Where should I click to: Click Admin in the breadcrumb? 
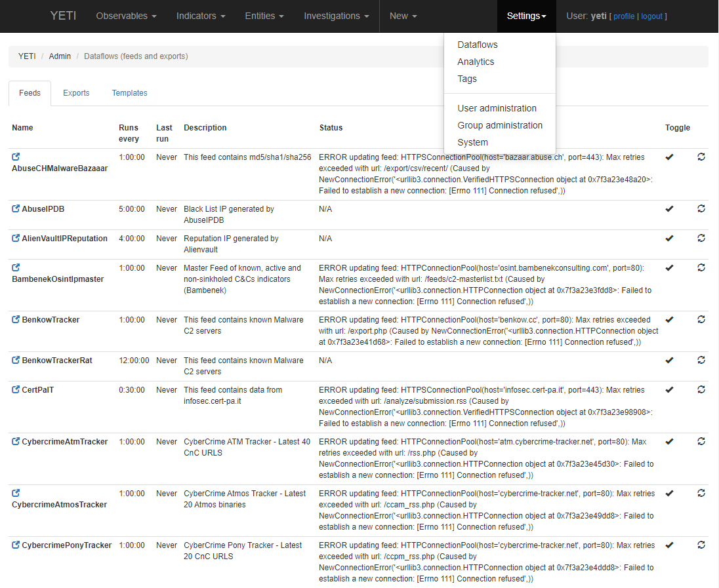click(x=60, y=56)
